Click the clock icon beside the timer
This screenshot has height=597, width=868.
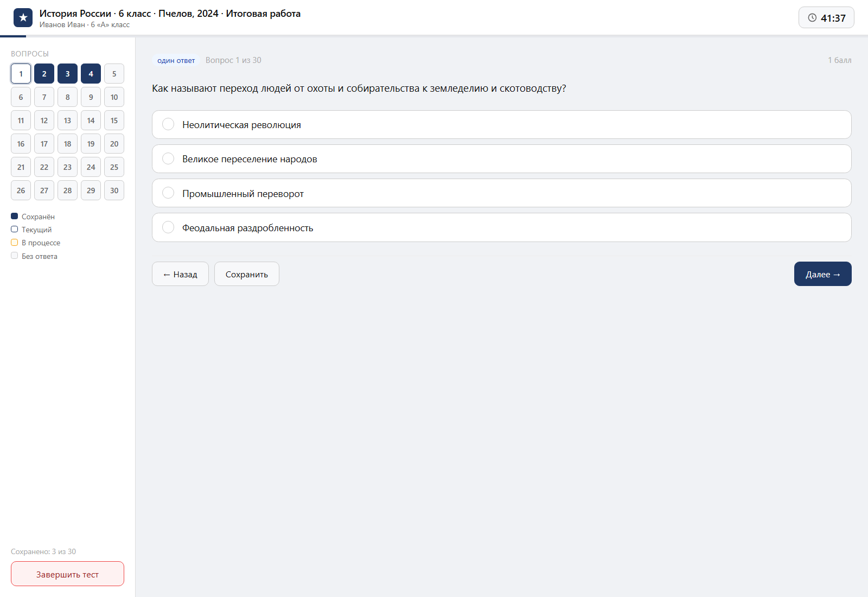[x=812, y=18]
